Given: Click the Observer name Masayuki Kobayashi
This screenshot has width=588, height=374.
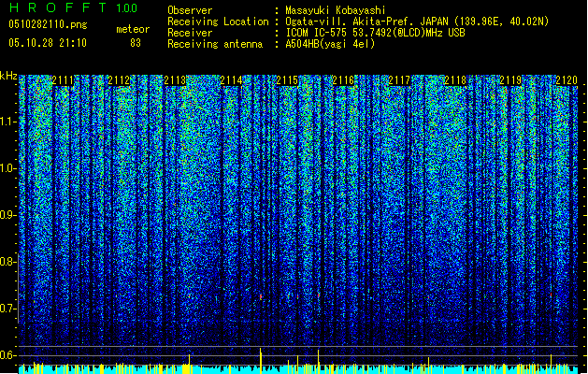Looking at the screenshot, I should (x=336, y=10).
